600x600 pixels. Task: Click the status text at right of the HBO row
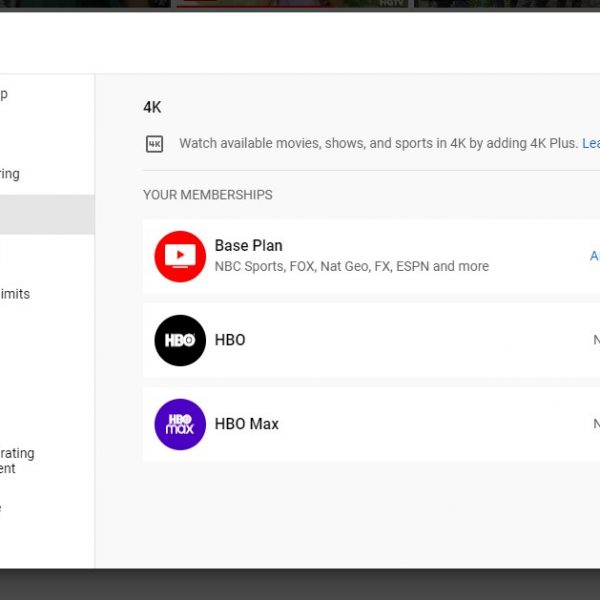point(595,340)
